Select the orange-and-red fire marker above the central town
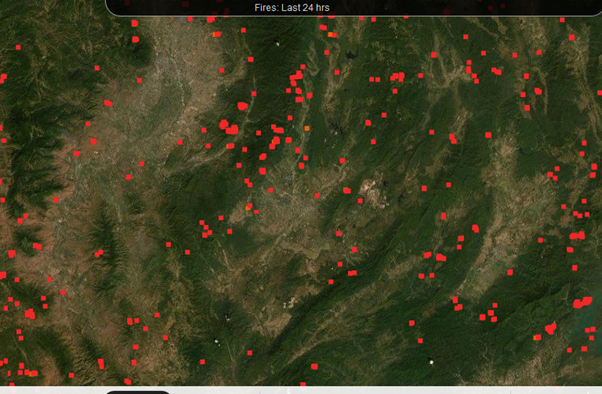 coord(249,207)
